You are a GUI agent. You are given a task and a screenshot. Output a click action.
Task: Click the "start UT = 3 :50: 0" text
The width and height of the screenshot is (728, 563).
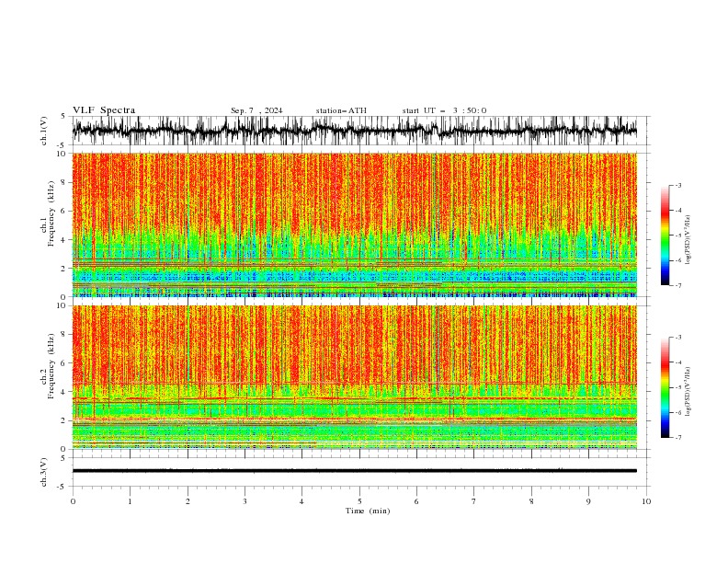tap(444, 110)
